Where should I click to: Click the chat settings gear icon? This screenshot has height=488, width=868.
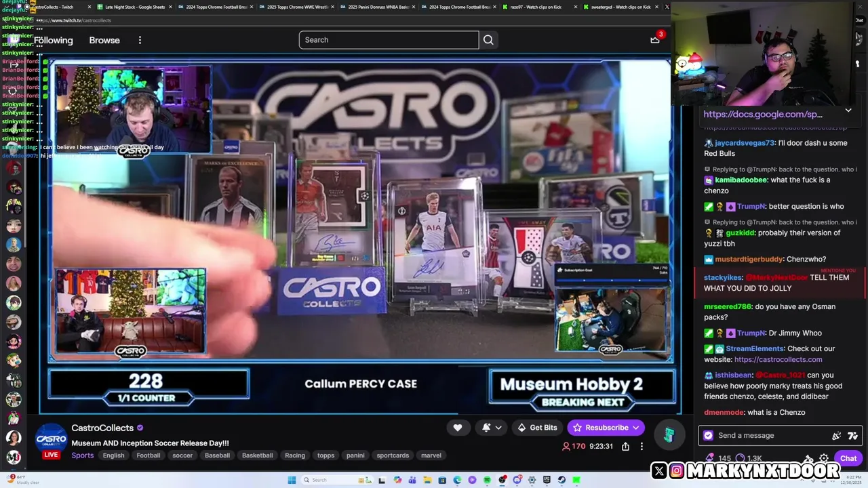[824, 458]
